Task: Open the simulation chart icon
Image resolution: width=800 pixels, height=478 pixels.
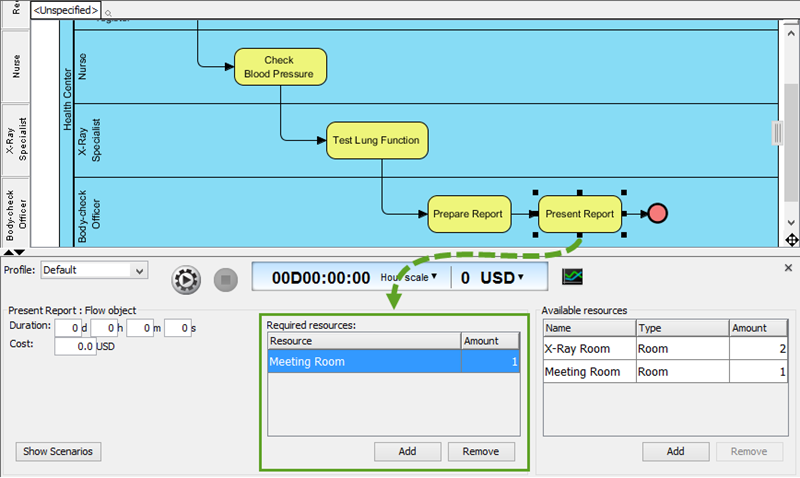Action: pyautogui.click(x=572, y=277)
